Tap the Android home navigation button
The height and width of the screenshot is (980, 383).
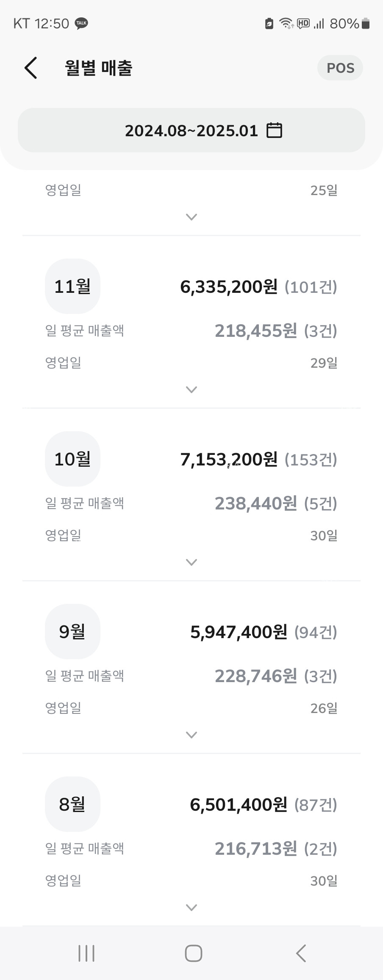point(193,953)
